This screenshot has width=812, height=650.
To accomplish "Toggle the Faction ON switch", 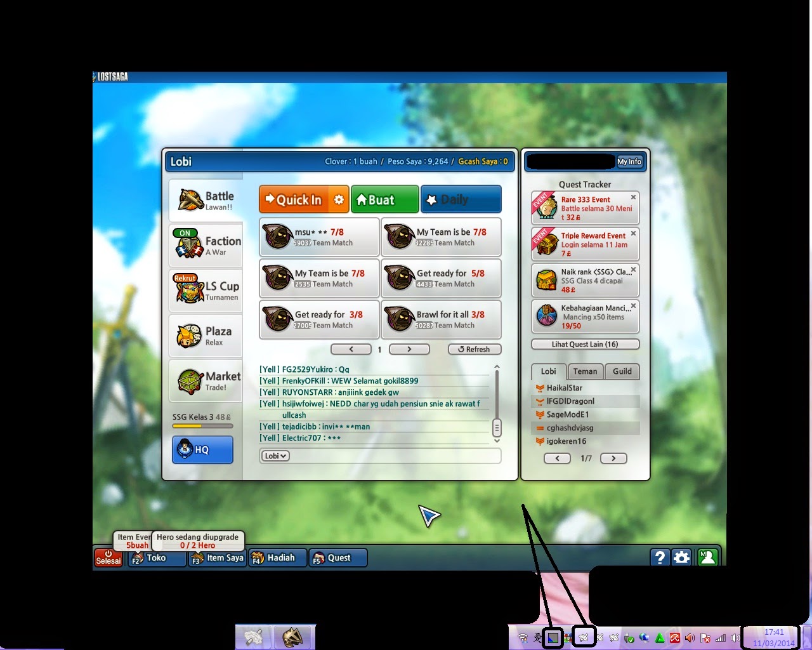I will coord(185,233).
